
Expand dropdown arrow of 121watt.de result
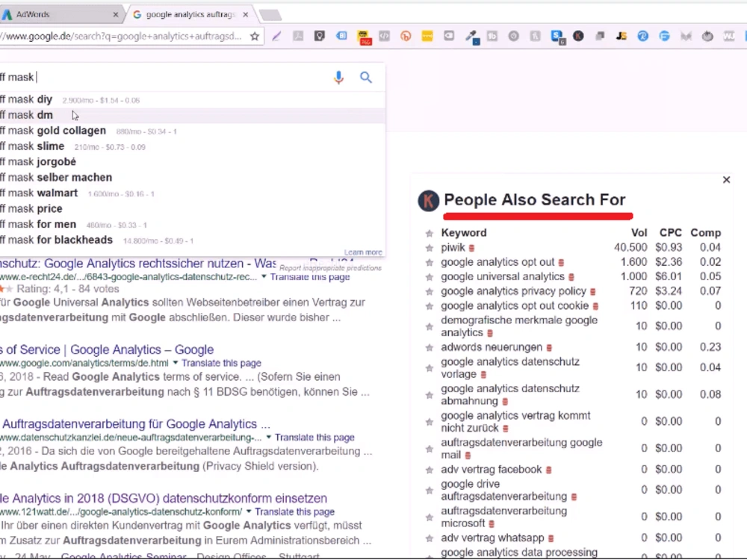pyautogui.click(x=248, y=511)
